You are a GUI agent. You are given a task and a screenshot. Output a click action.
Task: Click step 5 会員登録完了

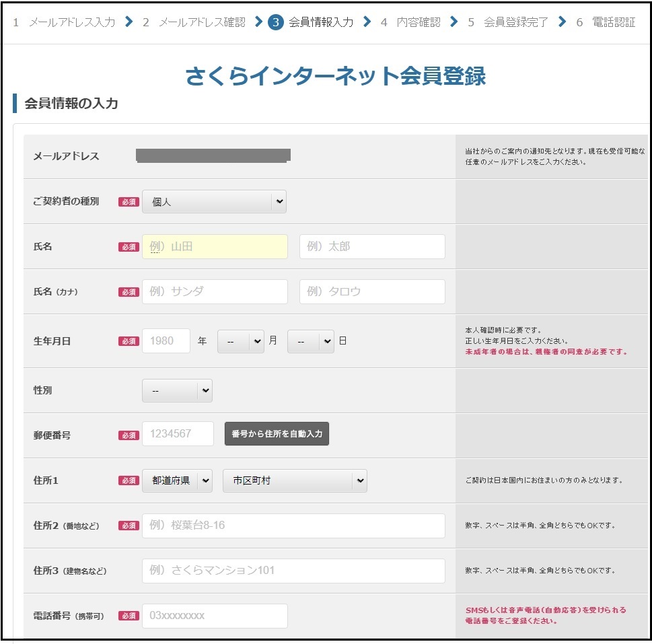[508, 22]
